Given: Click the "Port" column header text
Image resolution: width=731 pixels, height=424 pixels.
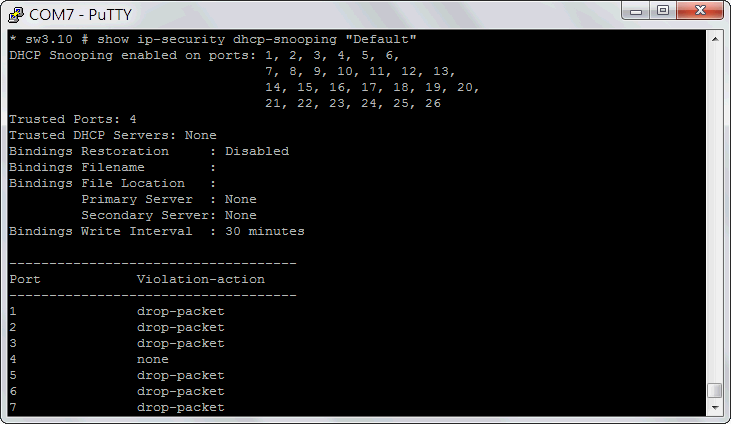Looking at the screenshot, I should pyautogui.click(x=25, y=279).
